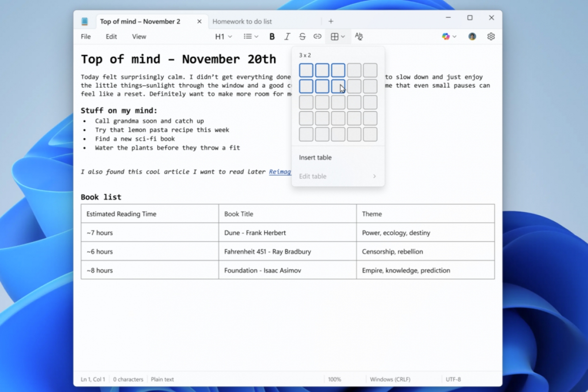Screen dimensions: 588x392
Task: Open the heading style dropdown
Action: tap(222, 36)
